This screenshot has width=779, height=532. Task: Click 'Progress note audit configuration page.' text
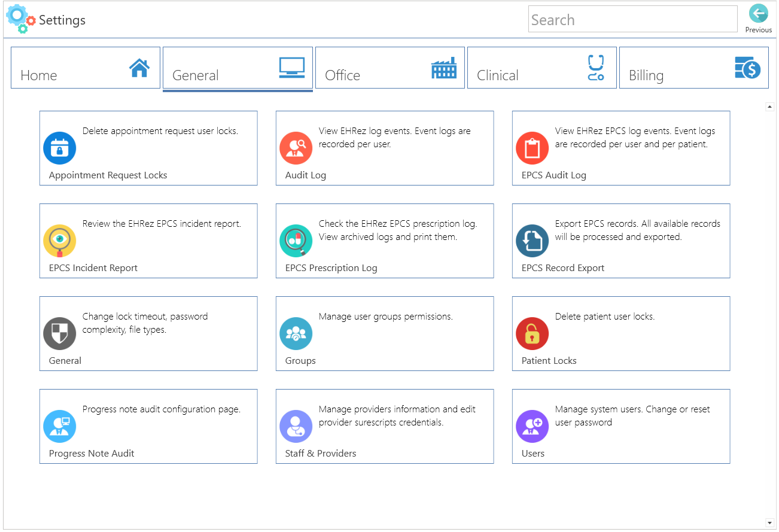coord(162,409)
